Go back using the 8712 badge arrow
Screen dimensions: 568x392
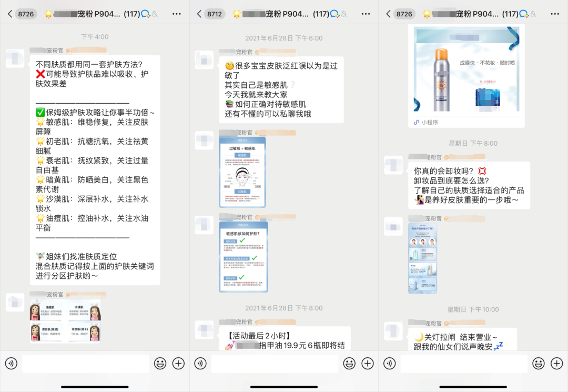pyautogui.click(x=199, y=14)
